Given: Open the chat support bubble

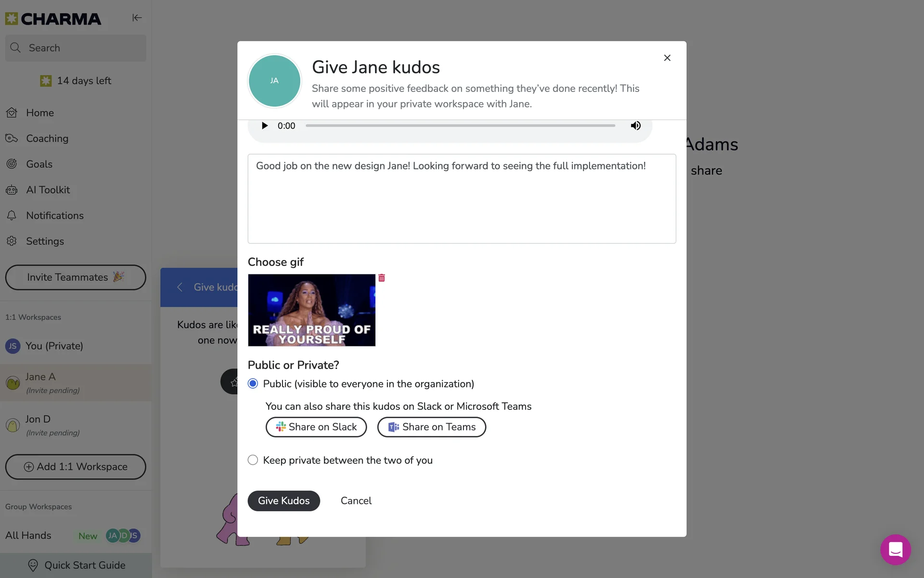Looking at the screenshot, I should click(x=895, y=549).
